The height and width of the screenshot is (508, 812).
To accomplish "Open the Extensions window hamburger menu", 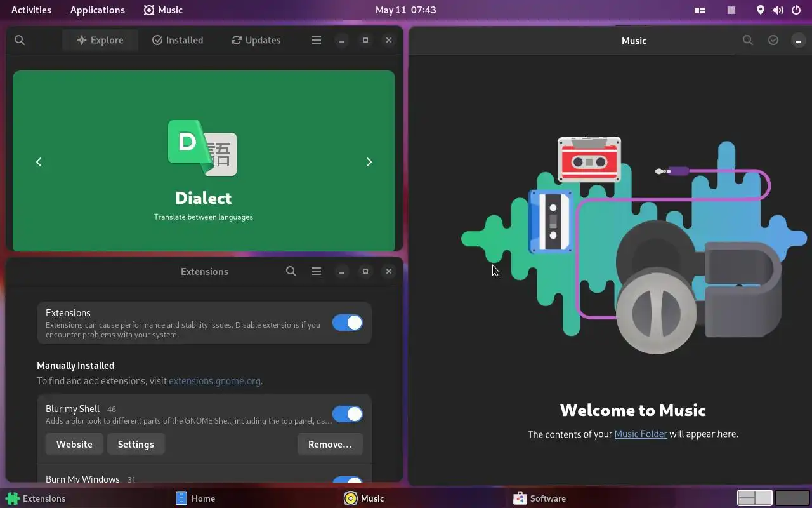I will [317, 271].
